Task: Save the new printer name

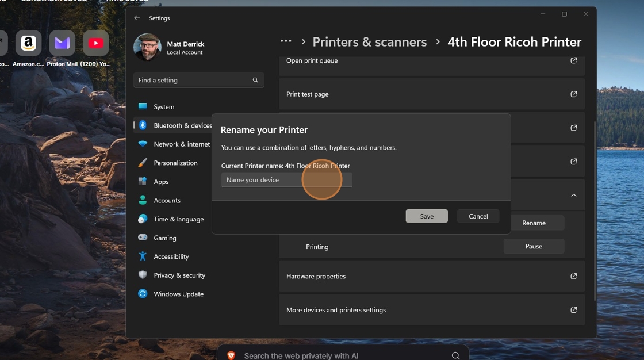Action: pyautogui.click(x=427, y=216)
